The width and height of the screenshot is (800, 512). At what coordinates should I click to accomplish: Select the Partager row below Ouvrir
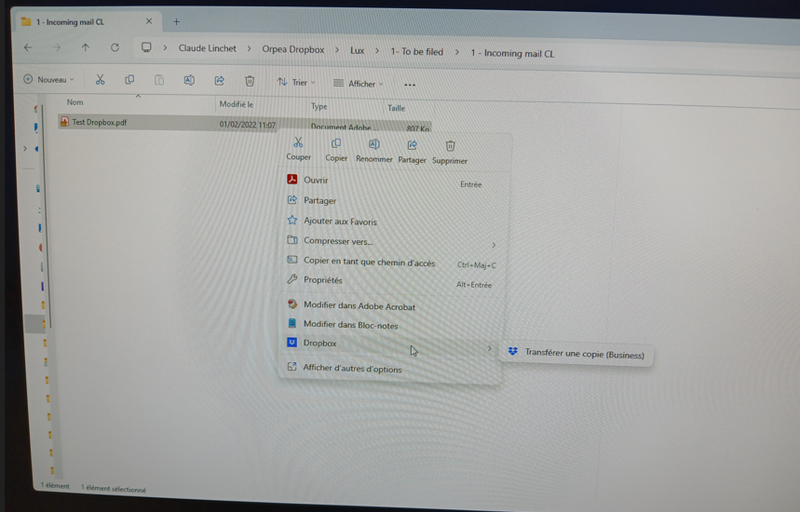pos(391,201)
